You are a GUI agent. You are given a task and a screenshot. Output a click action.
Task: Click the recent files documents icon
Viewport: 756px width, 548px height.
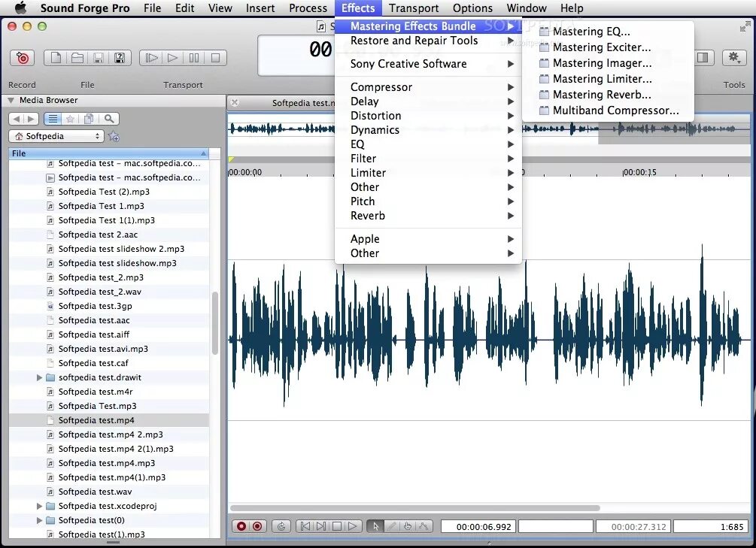(x=90, y=119)
